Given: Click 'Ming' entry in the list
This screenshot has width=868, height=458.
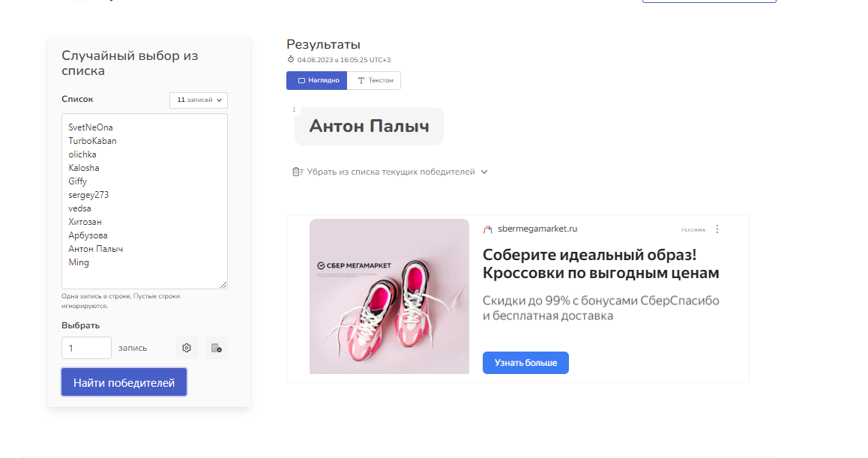Looking at the screenshot, I should coord(79,262).
